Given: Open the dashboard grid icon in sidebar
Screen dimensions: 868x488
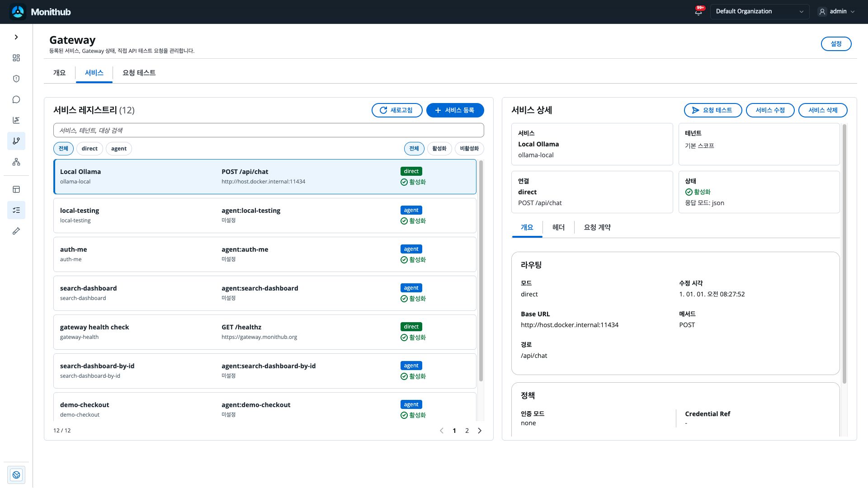Looking at the screenshot, I should point(16,58).
